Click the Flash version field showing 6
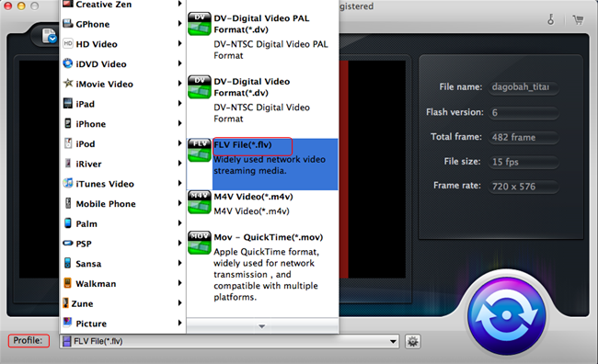 coord(523,112)
